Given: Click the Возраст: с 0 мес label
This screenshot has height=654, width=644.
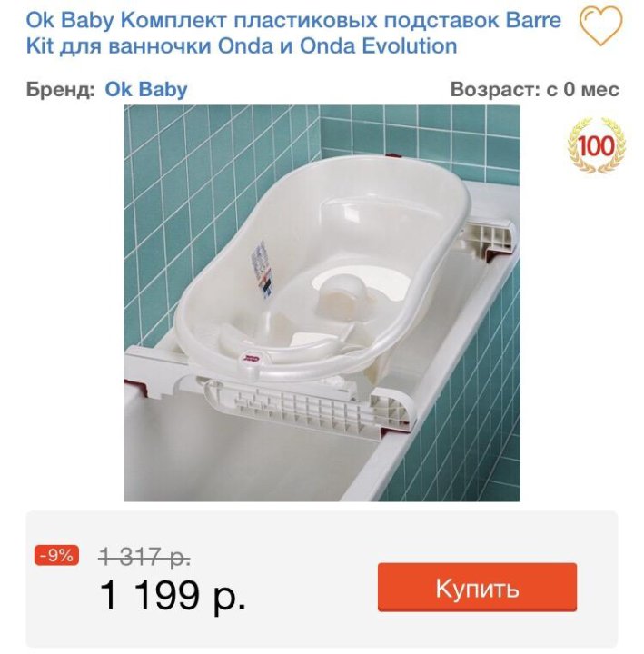Looking at the screenshot, I should click(535, 89).
